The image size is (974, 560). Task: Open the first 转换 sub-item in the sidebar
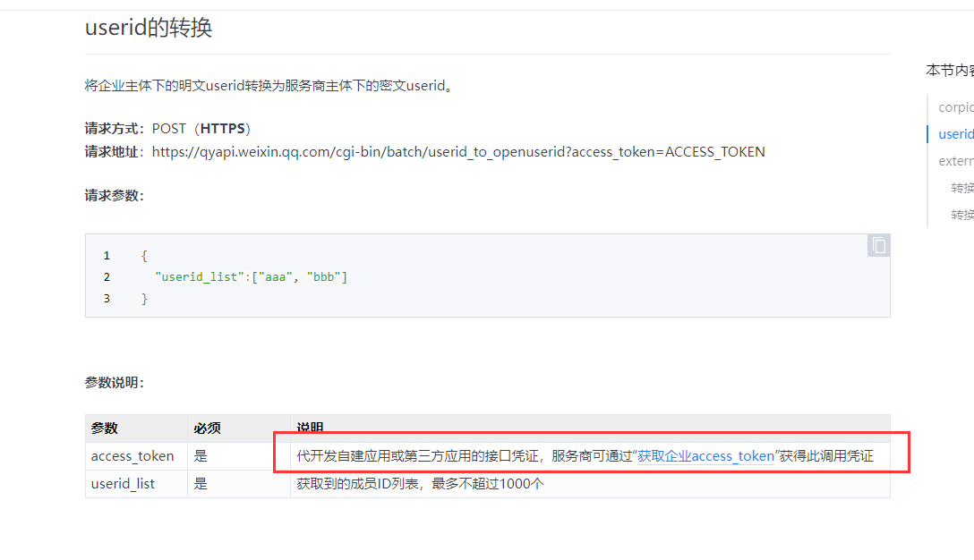[x=961, y=188]
